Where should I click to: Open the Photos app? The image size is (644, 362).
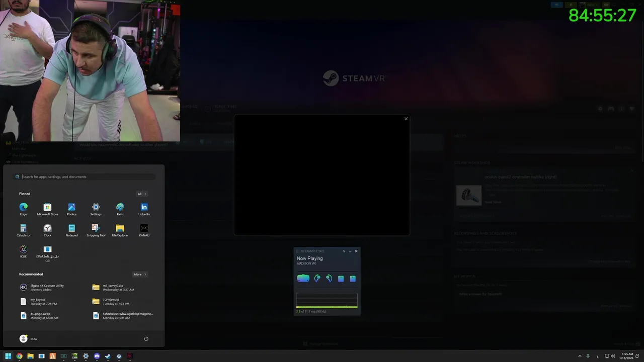tap(71, 209)
